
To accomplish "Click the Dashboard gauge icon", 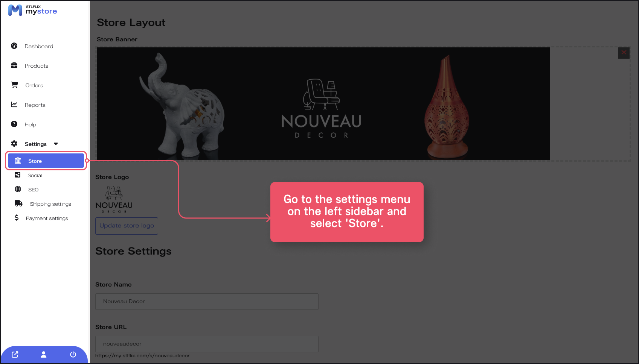I will [x=14, y=46].
